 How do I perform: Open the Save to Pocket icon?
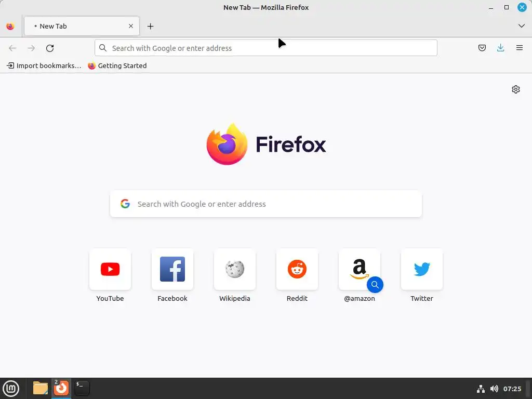[x=482, y=48]
